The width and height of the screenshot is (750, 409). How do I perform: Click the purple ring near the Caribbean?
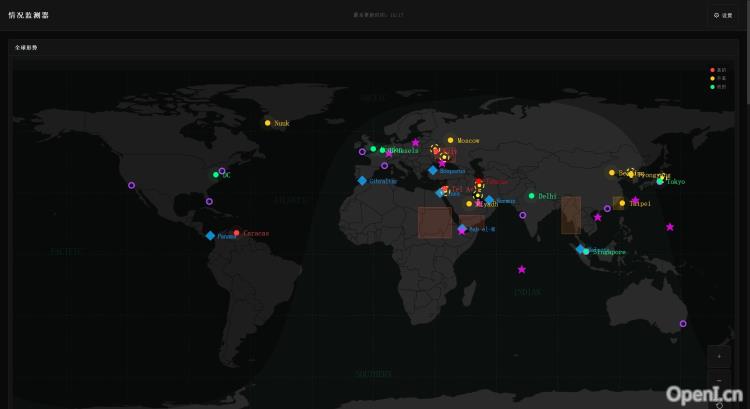(x=209, y=201)
